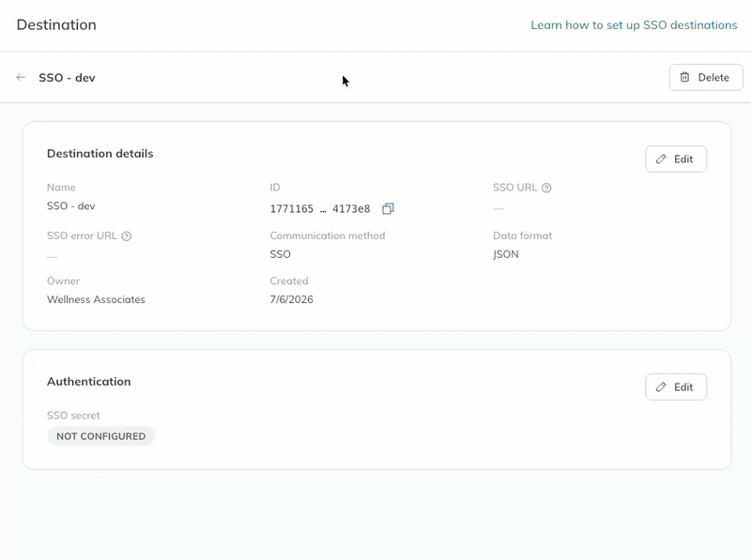751x560 pixels.
Task: Open the help tooltip next to SSO URL
Action: pyautogui.click(x=546, y=189)
